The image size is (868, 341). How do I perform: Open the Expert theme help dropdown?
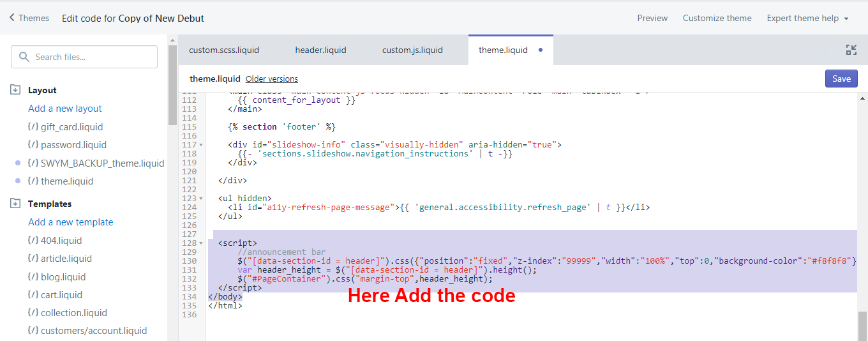click(808, 18)
